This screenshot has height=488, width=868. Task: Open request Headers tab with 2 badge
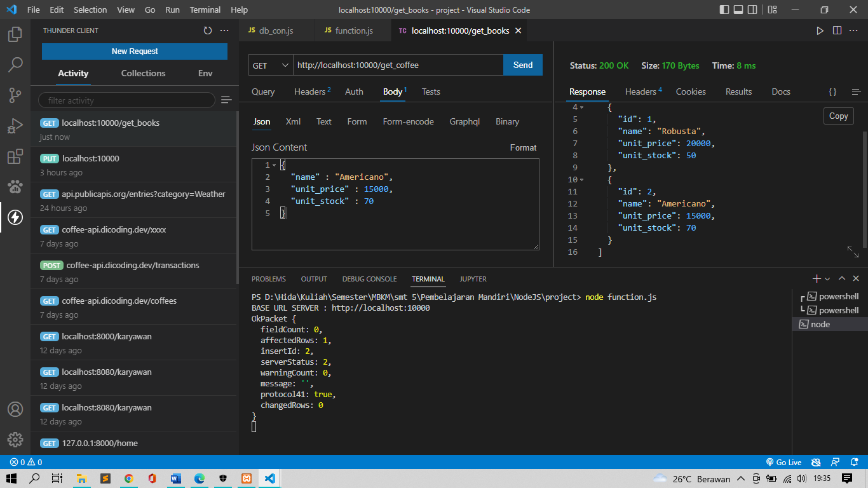[312, 91]
